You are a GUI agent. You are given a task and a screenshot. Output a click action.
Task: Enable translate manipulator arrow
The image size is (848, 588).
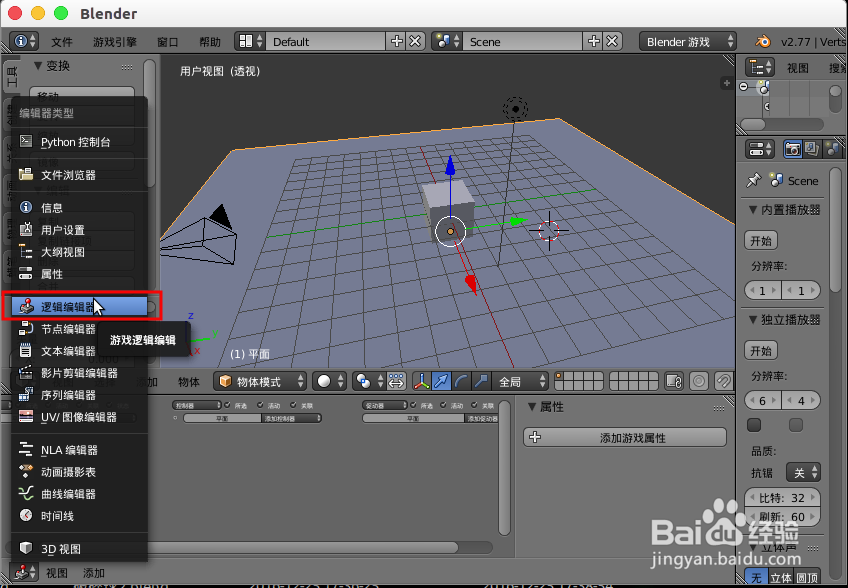tap(441, 381)
